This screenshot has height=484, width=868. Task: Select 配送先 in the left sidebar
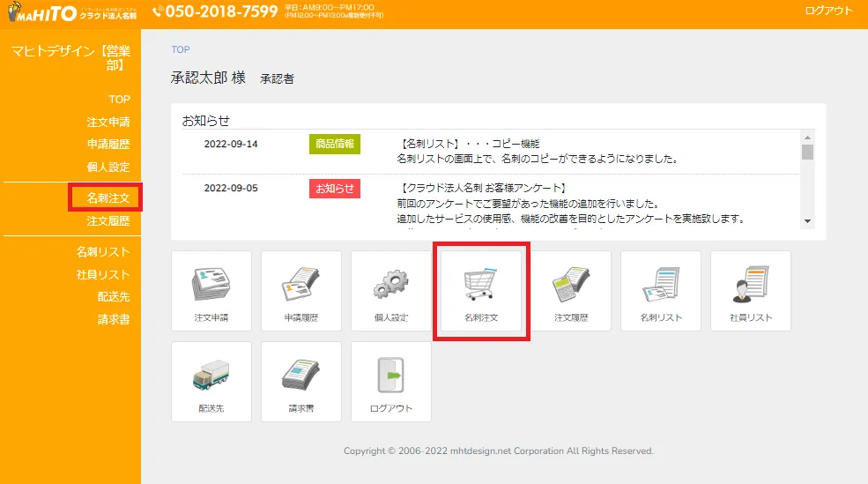tap(114, 297)
